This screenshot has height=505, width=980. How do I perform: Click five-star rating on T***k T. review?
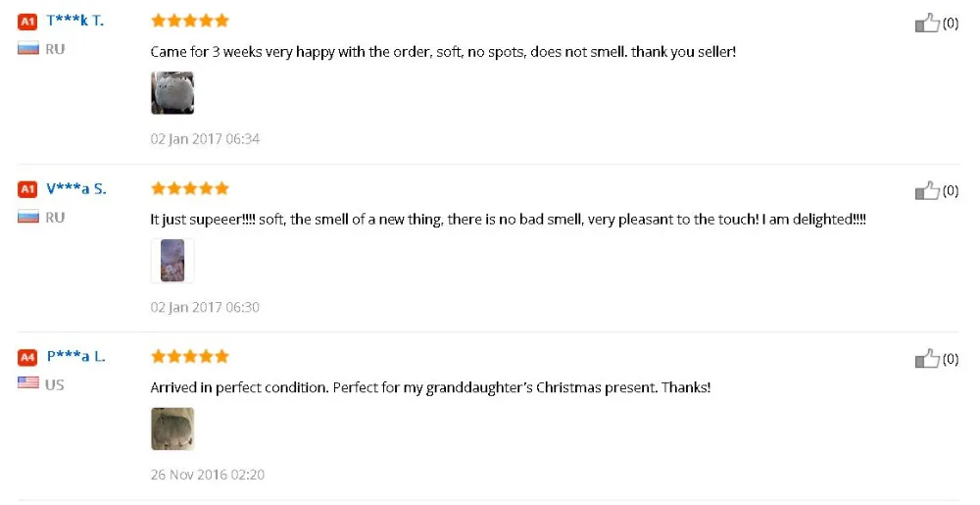(x=190, y=21)
